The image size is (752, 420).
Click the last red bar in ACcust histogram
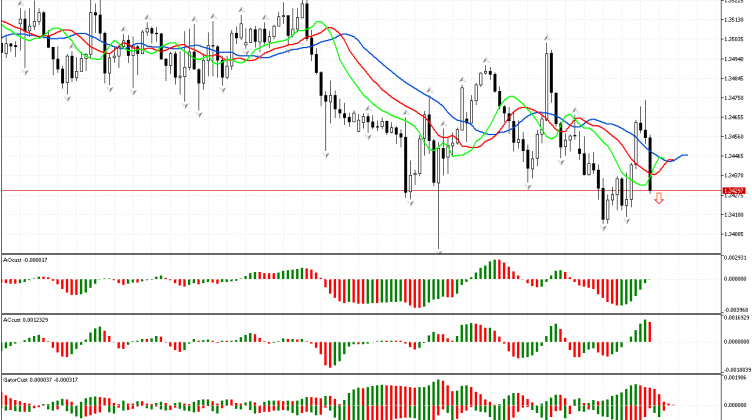[648, 332]
